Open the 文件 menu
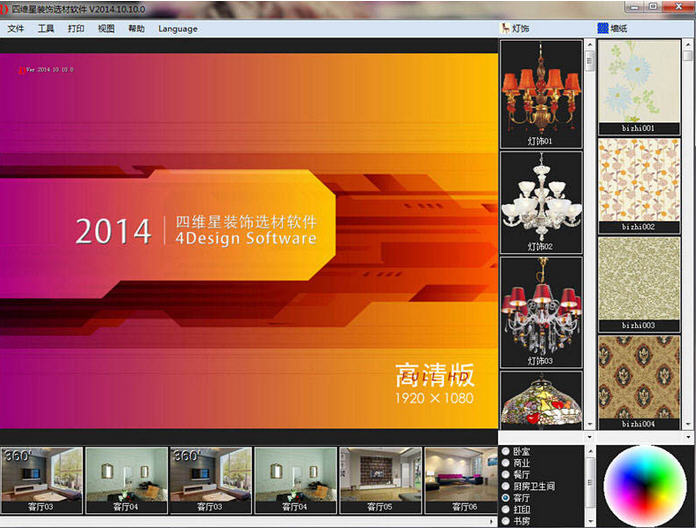 click(16, 29)
